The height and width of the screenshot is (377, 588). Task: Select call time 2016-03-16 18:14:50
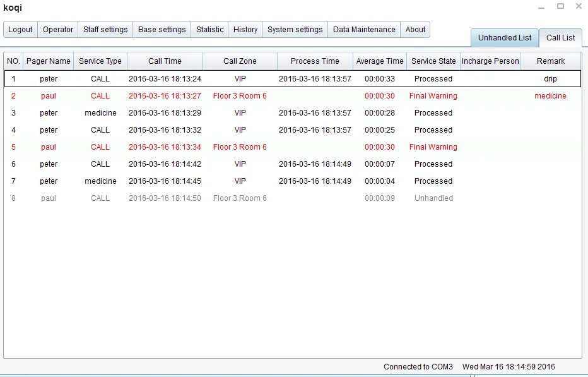tap(165, 198)
